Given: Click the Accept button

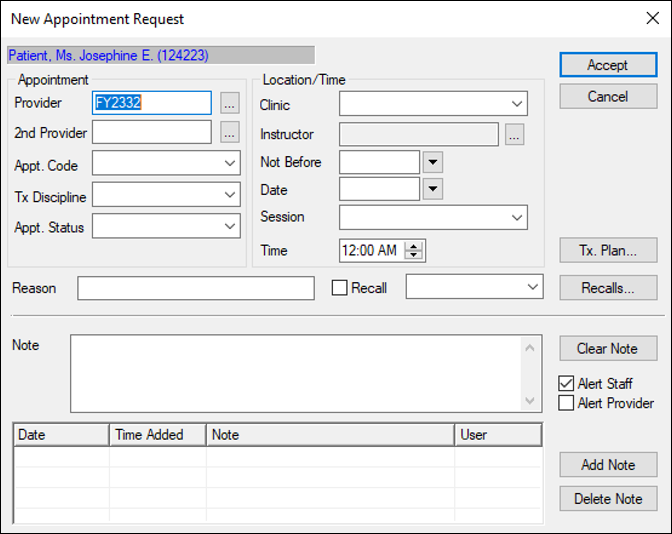Looking at the screenshot, I should pos(607,65).
